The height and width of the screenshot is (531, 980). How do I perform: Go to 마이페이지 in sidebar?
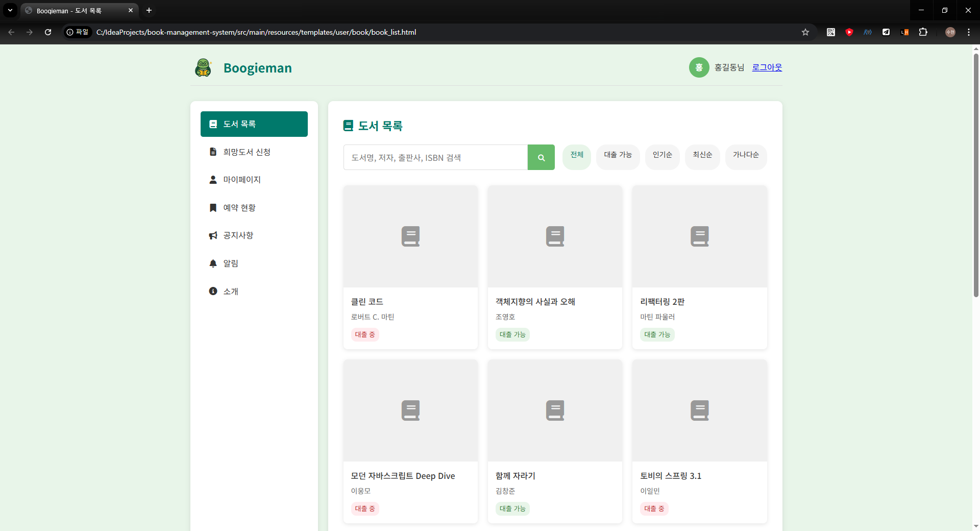pos(242,180)
